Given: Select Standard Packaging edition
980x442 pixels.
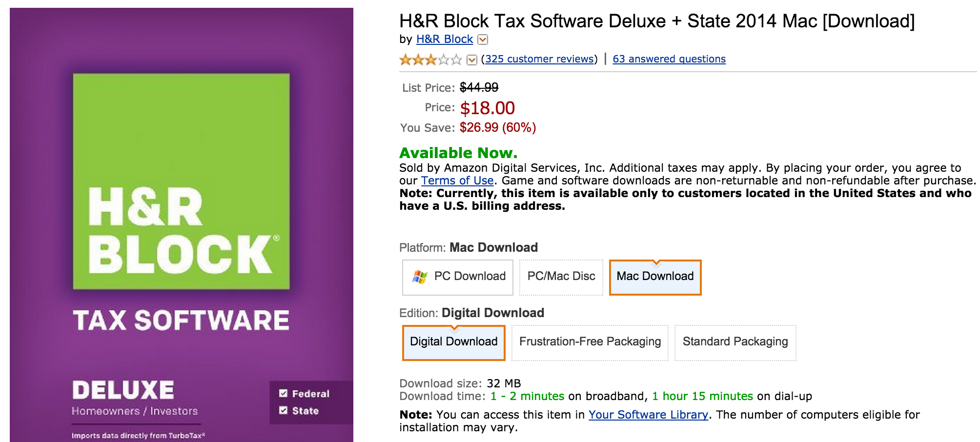Looking at the screenshot, I should click(x=735, y=342).
